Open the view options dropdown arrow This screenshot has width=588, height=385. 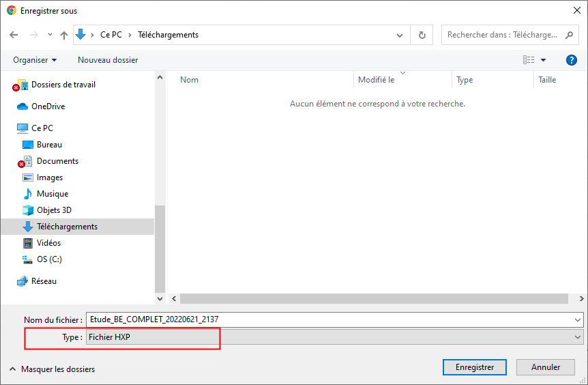pos(544,60)
